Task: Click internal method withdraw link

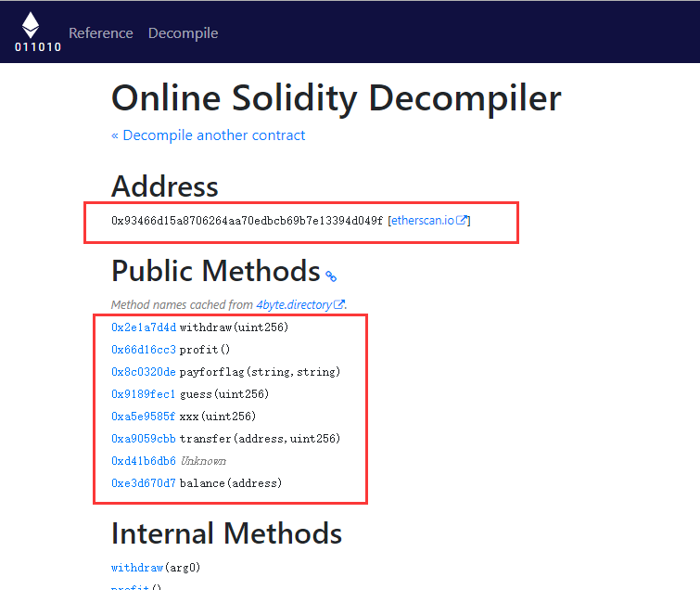Action: 137,567
